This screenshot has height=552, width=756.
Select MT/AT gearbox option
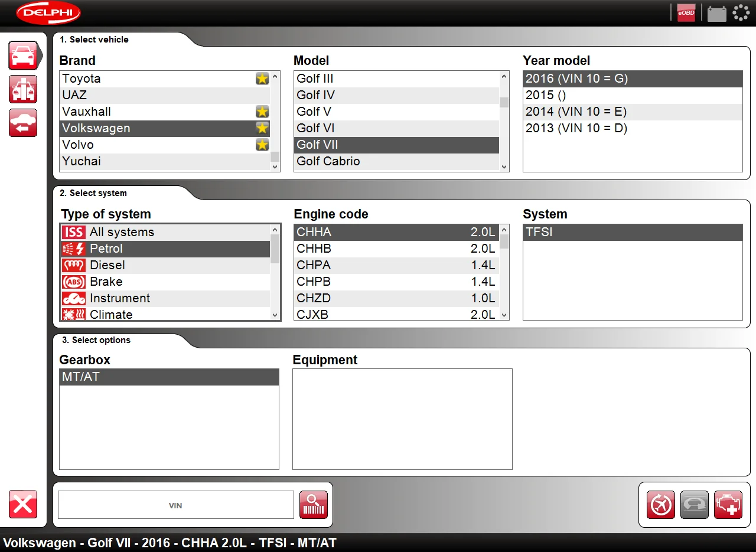coord(169,377)
